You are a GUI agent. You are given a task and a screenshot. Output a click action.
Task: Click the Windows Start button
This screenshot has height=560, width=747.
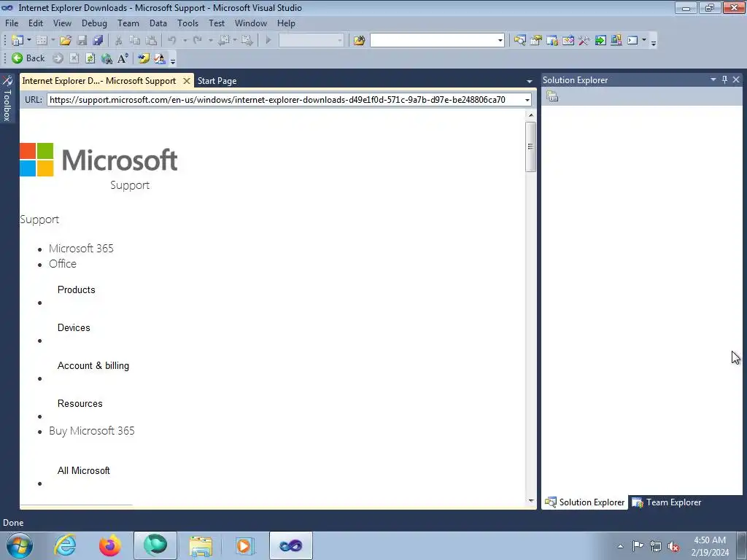point(20,545)
